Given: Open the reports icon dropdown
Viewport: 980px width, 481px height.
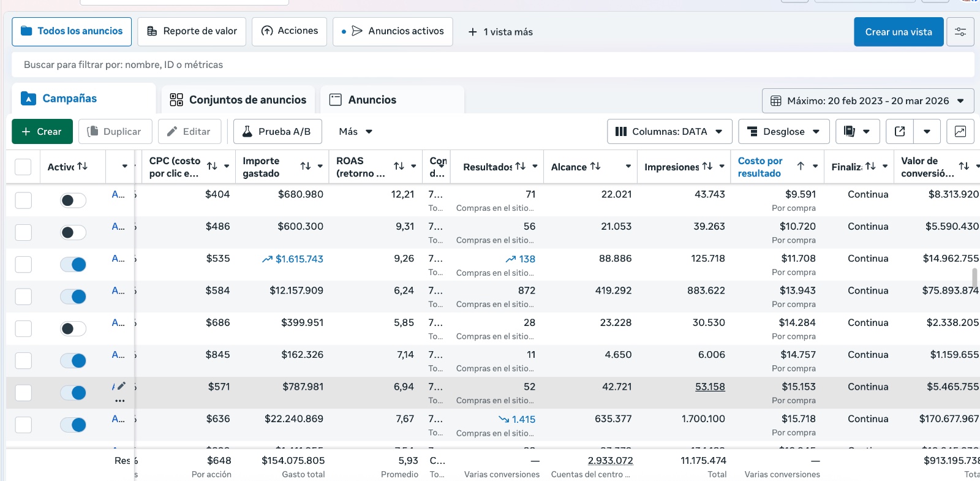Looking at the screenshot, I should click(857, 132).
